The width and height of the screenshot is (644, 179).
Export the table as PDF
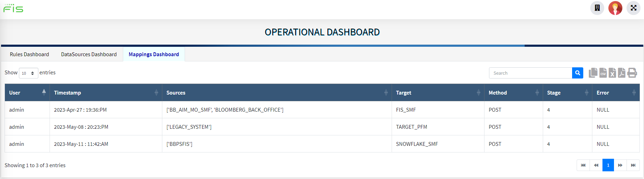pyautogui.click(x=622, y=73)
